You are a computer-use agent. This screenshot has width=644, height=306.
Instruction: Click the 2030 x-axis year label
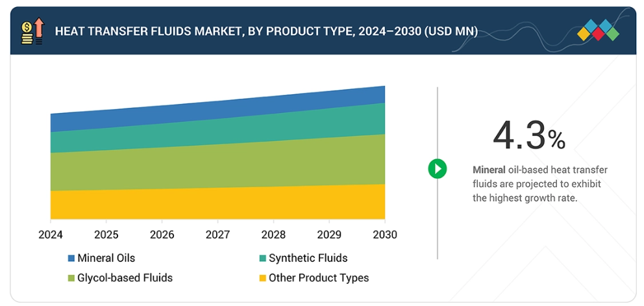point(384,234)
